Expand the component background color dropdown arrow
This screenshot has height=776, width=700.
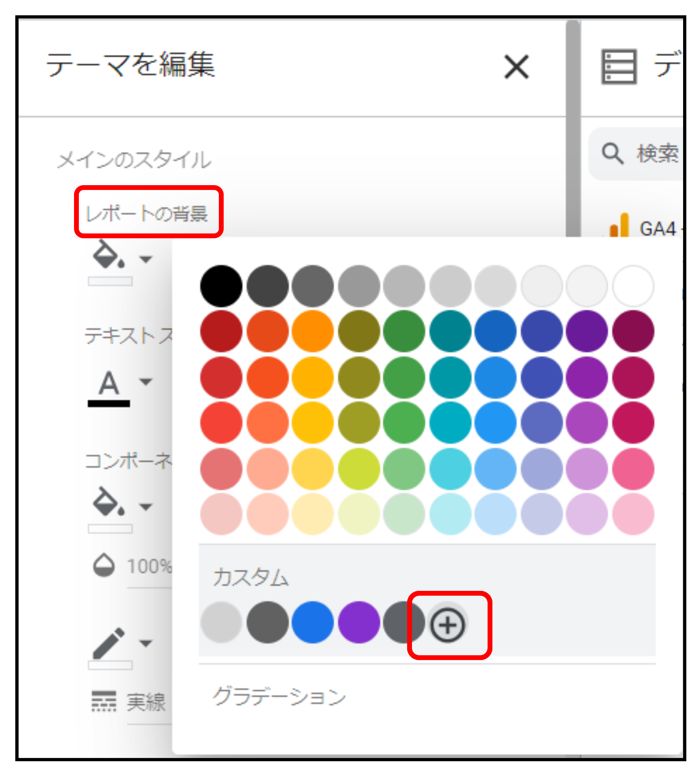(x=146, y=506)
